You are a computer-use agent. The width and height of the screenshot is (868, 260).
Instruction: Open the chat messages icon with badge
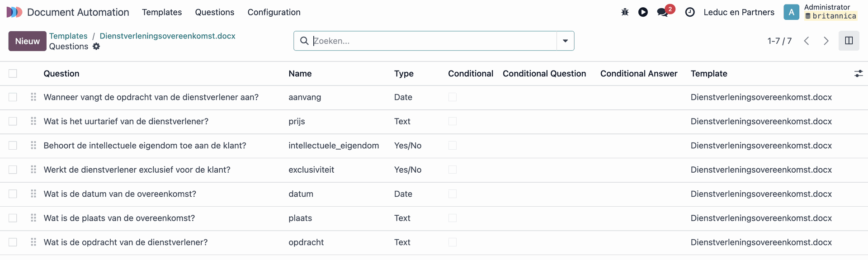click(664, 12)
